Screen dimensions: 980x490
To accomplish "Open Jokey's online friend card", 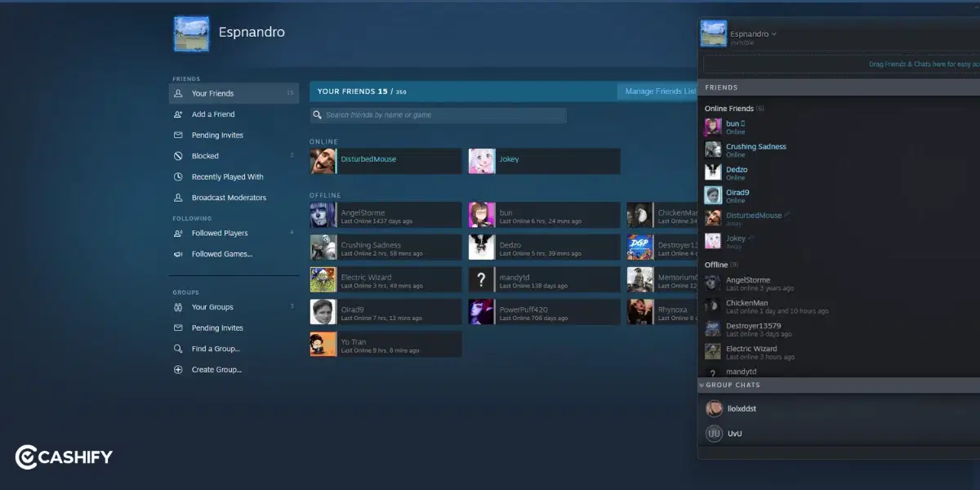I will tap(544, 161).
